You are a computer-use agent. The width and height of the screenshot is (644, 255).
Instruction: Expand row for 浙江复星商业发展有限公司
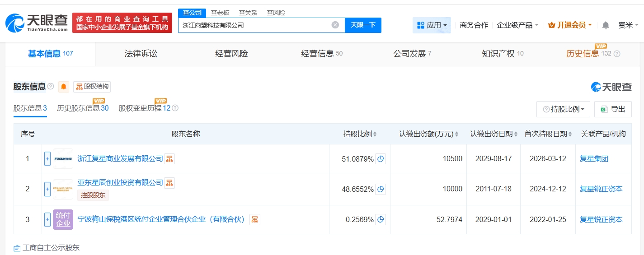tap(47, 159)
